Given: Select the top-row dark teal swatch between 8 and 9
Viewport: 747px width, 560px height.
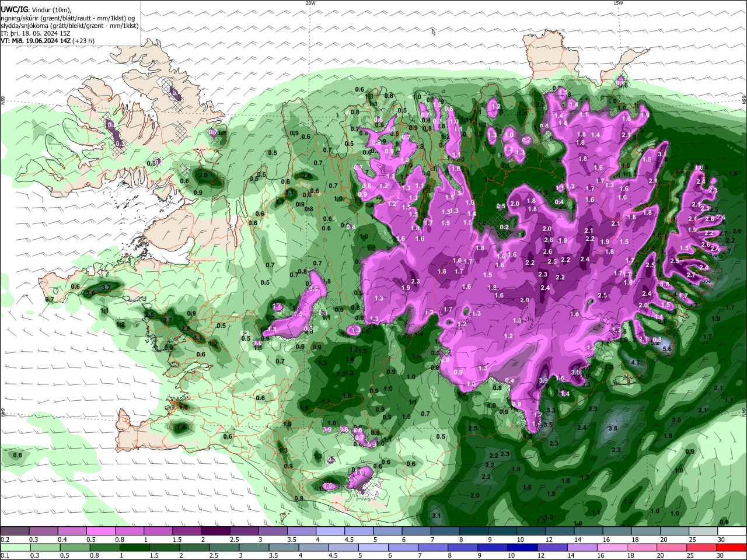Looking at the screenshot, I should tap(473, 531).
